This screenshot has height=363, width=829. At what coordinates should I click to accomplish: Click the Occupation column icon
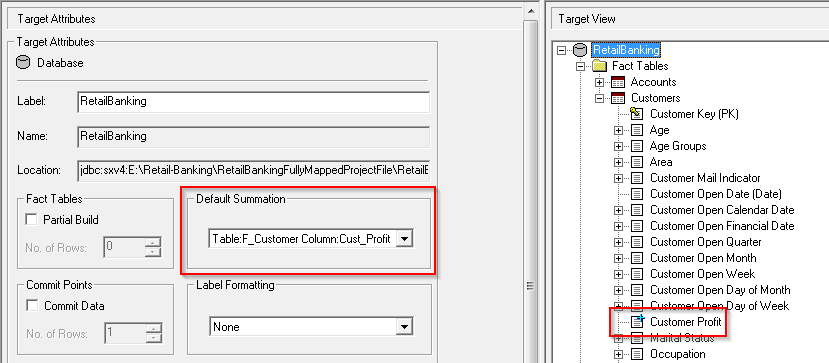click(x=638, y=353)
